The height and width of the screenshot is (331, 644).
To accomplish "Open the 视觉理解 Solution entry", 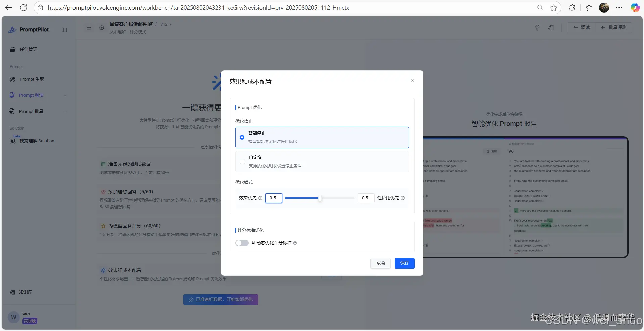I will tap(37, 141).
